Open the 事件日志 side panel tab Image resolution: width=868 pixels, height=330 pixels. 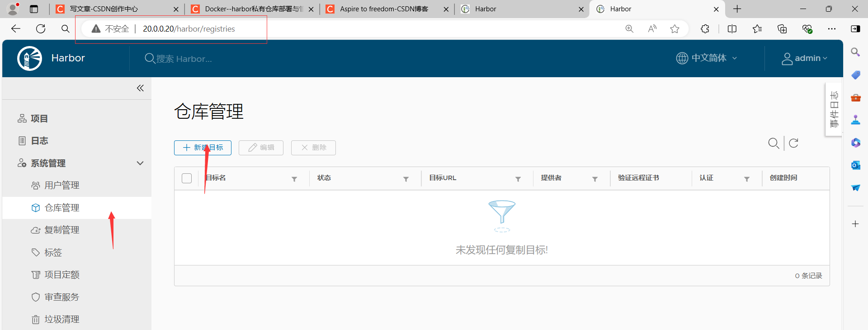(834, 109)
